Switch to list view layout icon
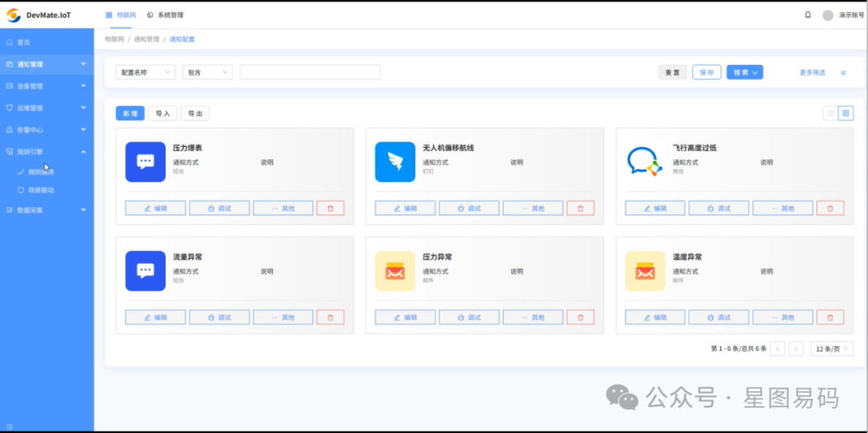This screenshot has height=433, width=868. click(830, 113)
